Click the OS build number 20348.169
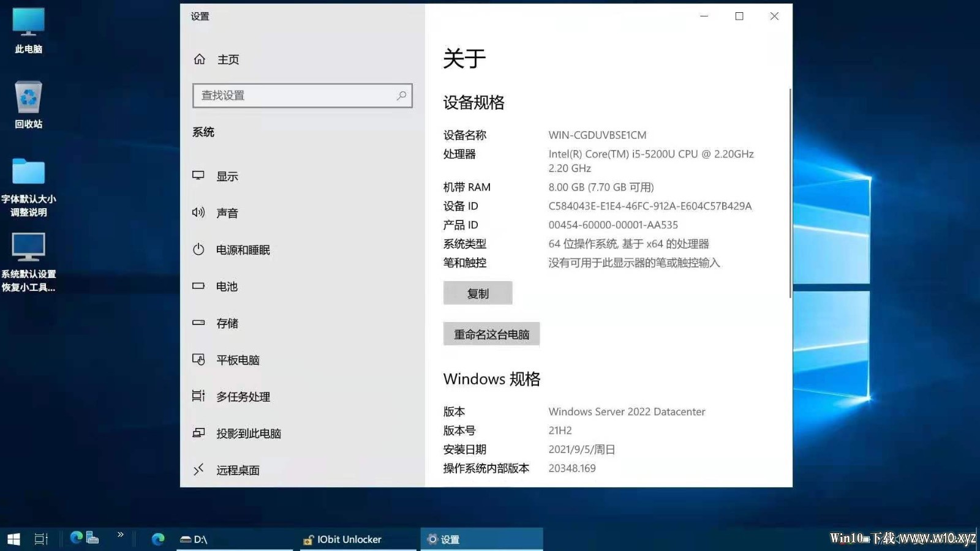980x551 pixels. pos(572,468)
